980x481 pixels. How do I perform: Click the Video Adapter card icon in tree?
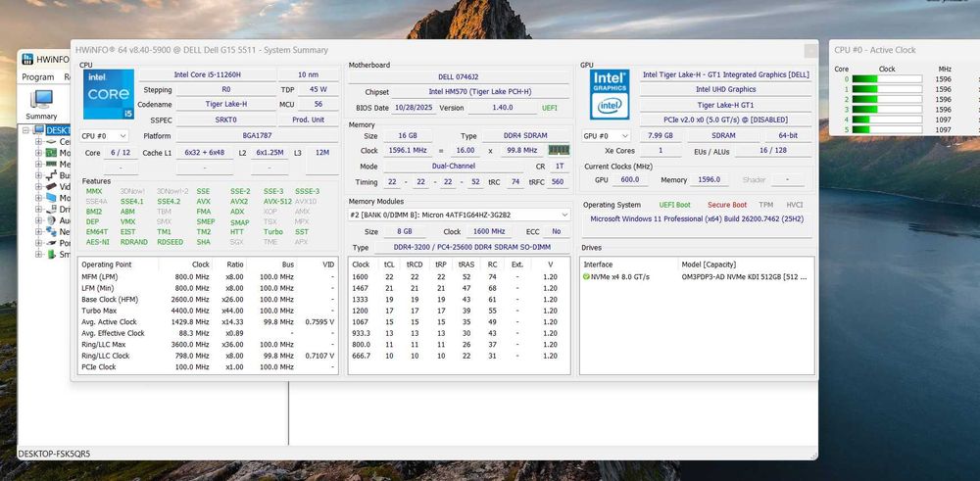(51, 187)
